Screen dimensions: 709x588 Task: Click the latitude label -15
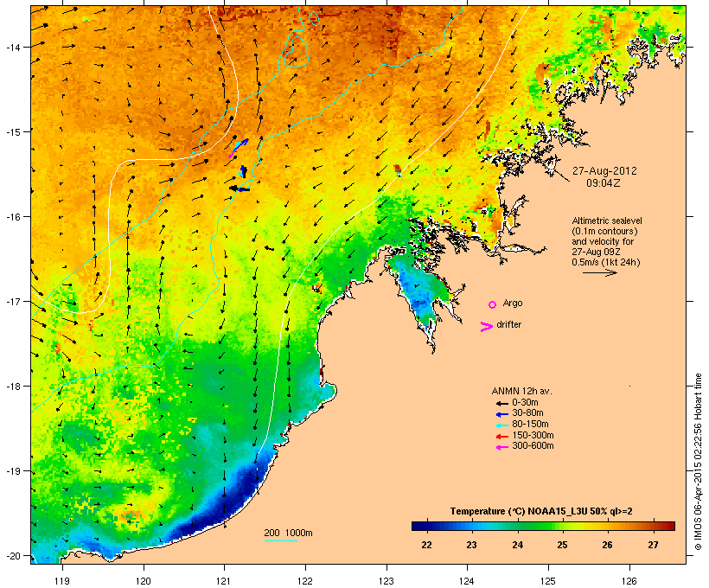pyautogui.click(x=12, y=131)
